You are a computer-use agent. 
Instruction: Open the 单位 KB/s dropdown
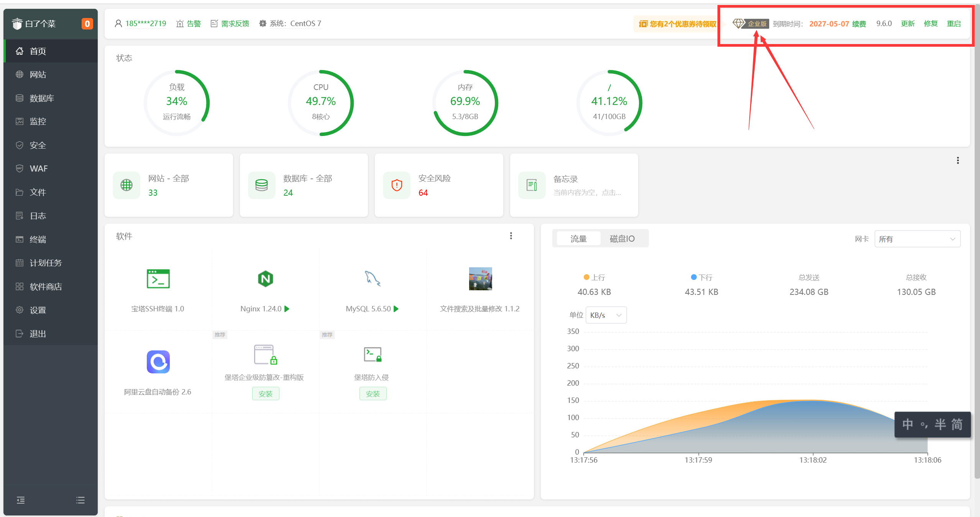tap(606, 315)
